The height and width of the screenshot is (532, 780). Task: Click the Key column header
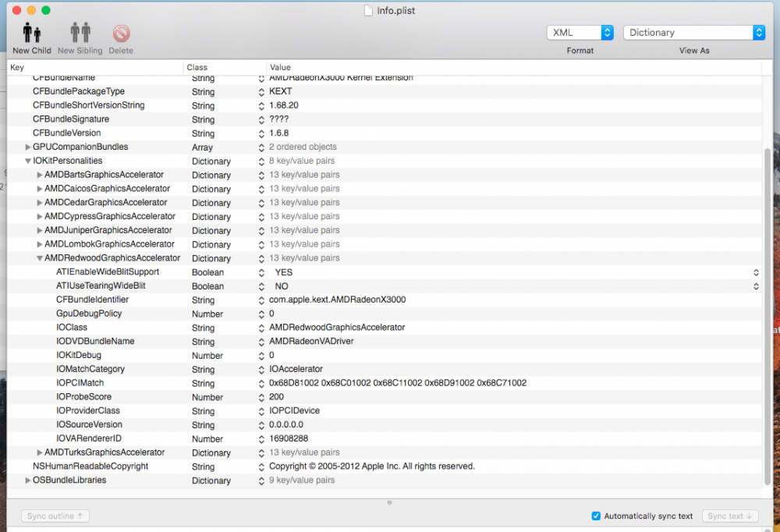tap(95, 67)
